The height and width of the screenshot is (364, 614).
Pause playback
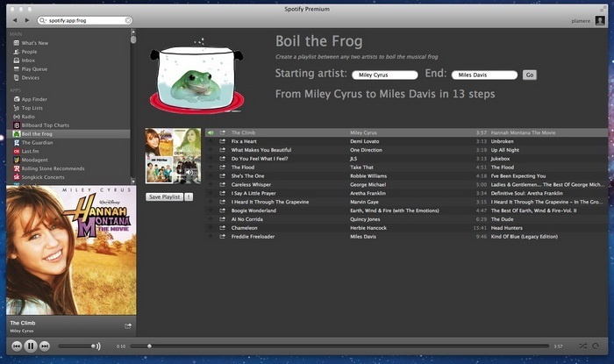31,346
